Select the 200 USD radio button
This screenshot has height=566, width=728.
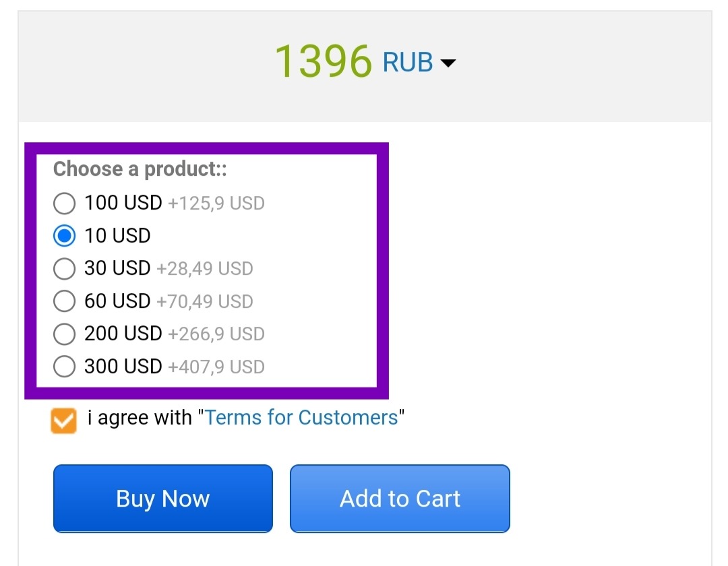(x=64, y=334)
